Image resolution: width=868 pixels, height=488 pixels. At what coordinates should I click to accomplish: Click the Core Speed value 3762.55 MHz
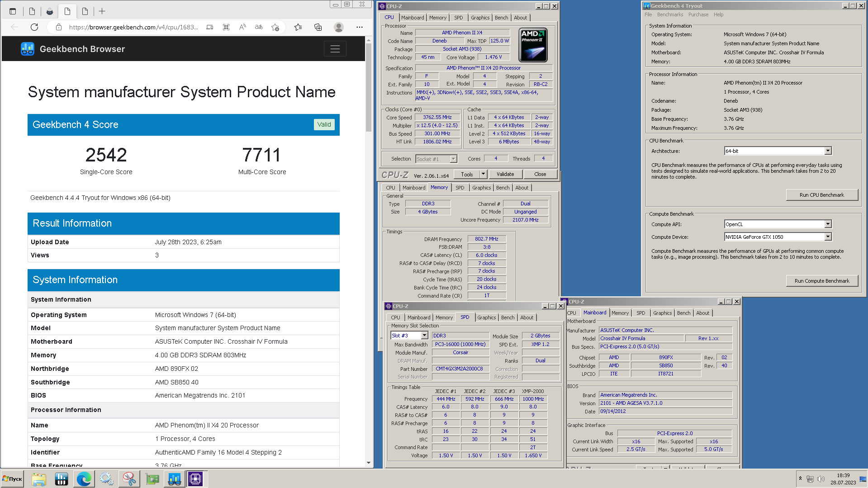(437, 118)
